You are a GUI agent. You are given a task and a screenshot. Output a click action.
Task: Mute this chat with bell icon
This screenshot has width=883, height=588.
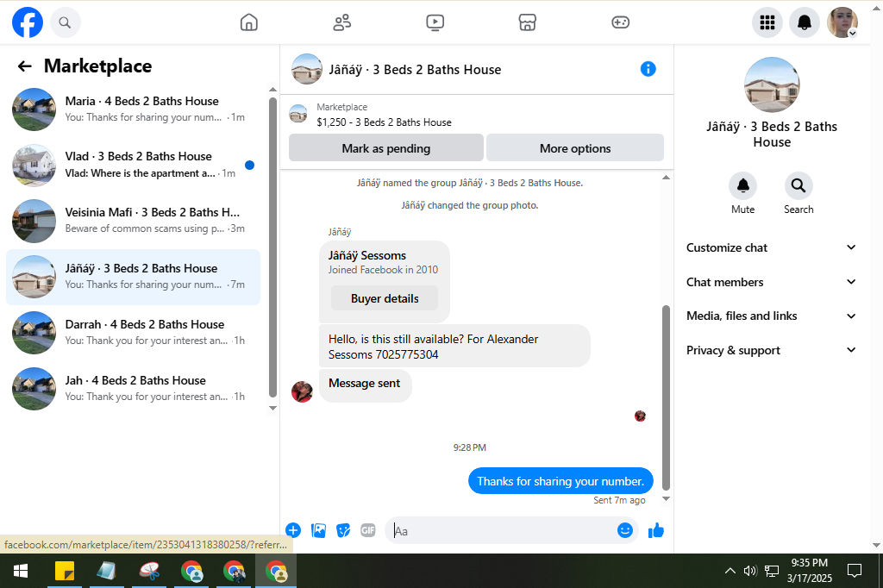pyautogui.click(x=742, y=186)
